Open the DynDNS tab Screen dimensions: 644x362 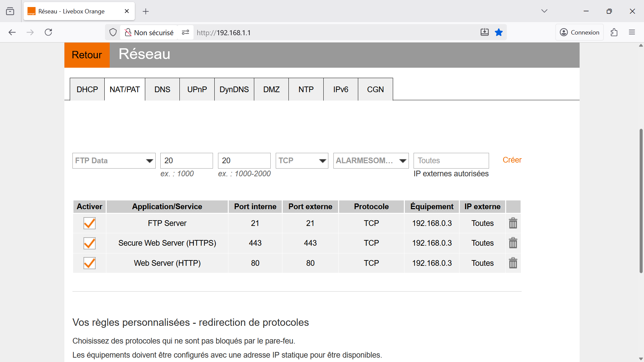click(x=234, y=89)
